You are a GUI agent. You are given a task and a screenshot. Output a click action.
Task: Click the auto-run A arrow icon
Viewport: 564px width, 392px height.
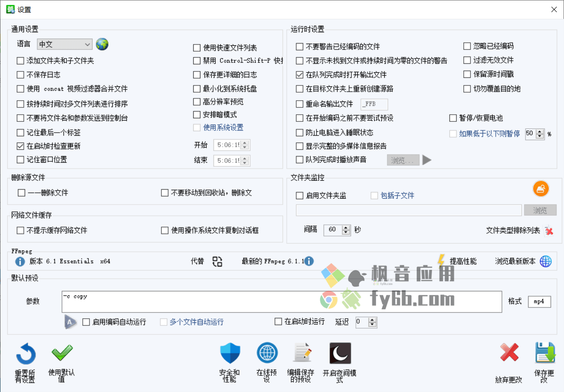pyautogui.click(x=70, y=322)
